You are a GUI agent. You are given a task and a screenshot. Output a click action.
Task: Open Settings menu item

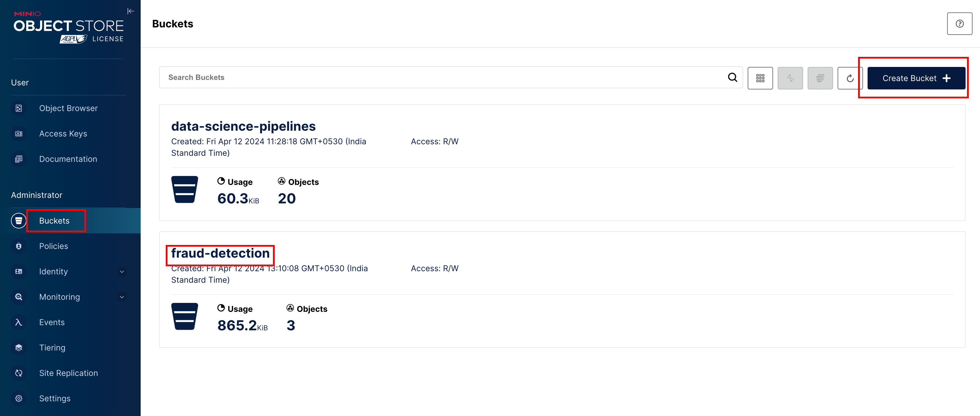point(55,398)
